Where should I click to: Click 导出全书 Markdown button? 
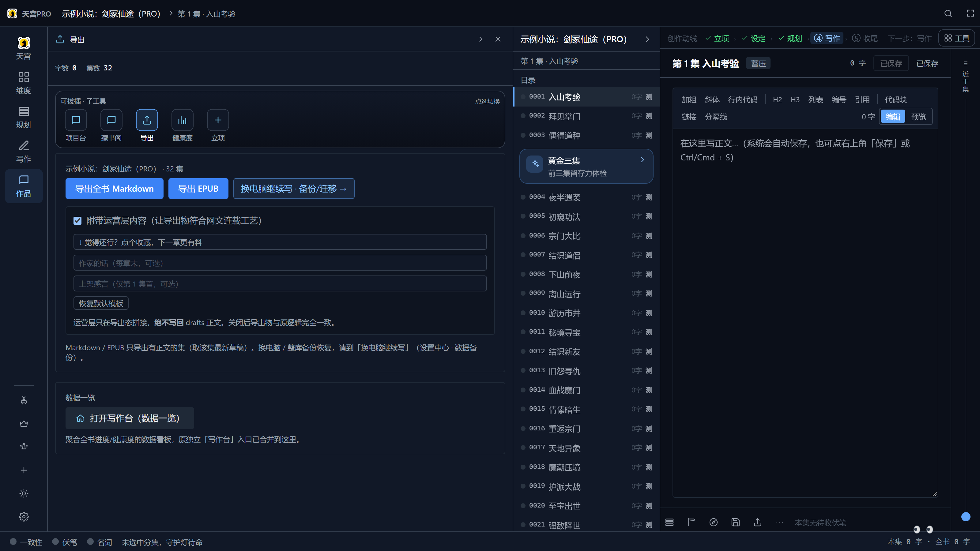pos(115,189)
